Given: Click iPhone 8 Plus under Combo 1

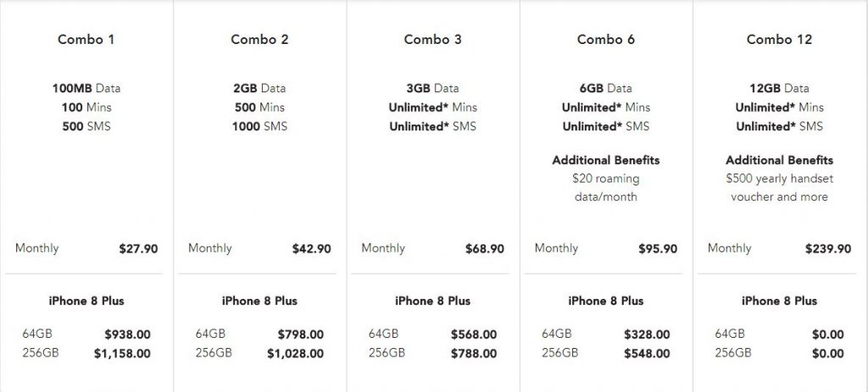Looking at the screenshot, I should pyautogui.click(x=86, y=301).
